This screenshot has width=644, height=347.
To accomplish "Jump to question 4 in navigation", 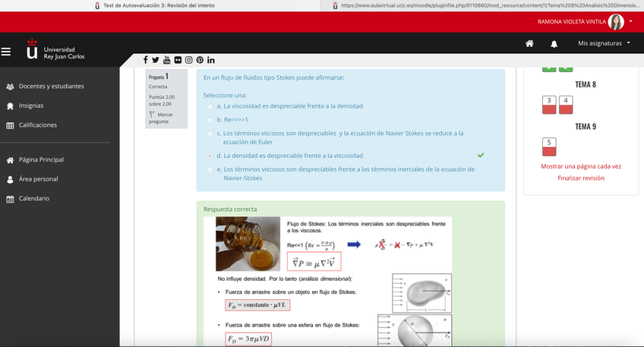I will [x=566, y=105].
